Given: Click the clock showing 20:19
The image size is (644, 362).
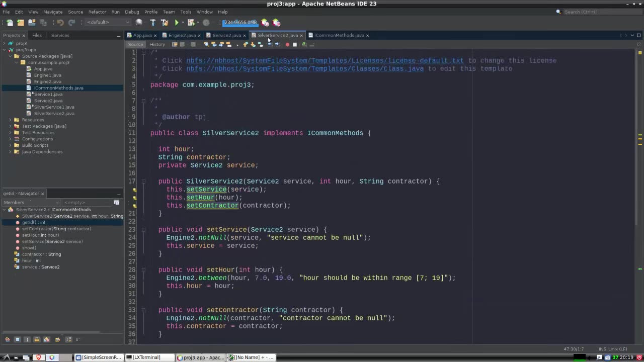Looking at the screenshot, I should tap(626, 357).
